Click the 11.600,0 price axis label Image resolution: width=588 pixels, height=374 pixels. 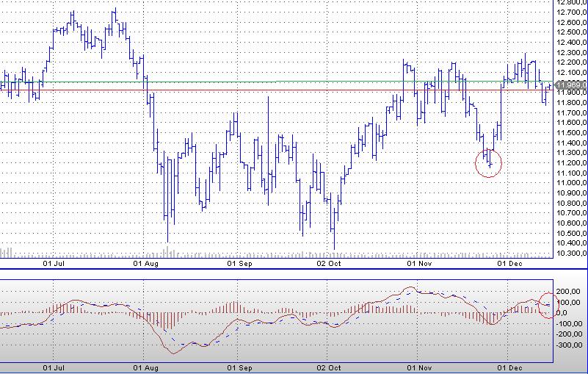click(572, 123)
